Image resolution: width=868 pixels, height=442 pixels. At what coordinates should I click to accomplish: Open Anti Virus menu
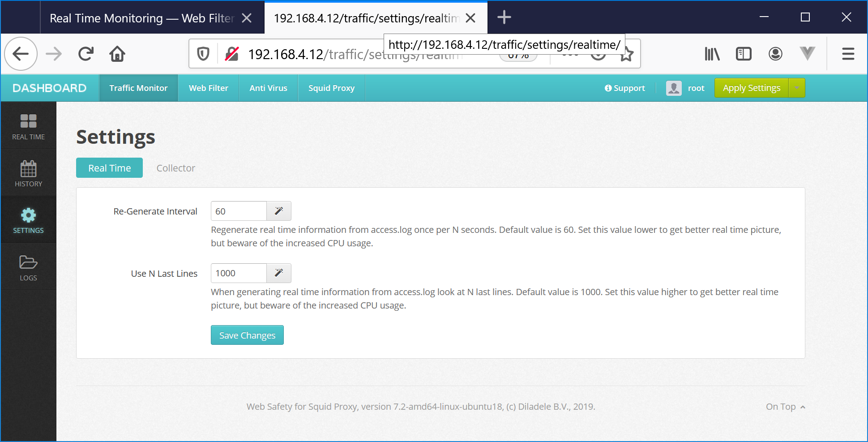point(269,88)
